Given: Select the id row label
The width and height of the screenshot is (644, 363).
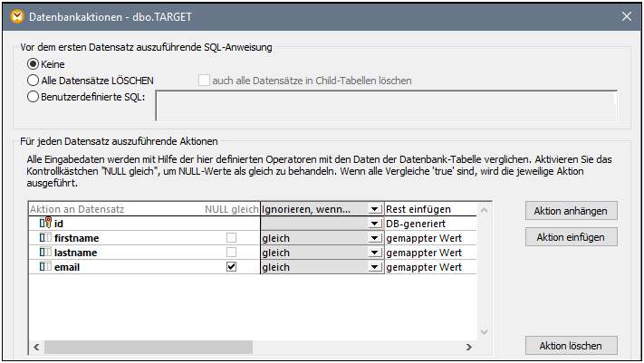Looking at the screenshot, I should tap(59, 224).
